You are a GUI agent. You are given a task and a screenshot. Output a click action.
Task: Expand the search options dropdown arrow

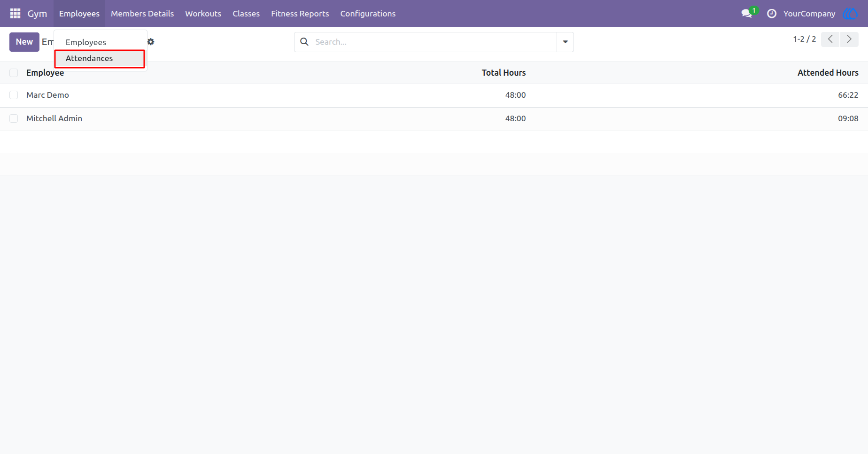[x=566, y=42]
